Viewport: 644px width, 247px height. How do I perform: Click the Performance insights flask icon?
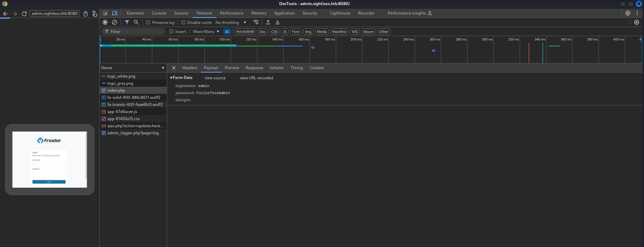coord(430,13)
